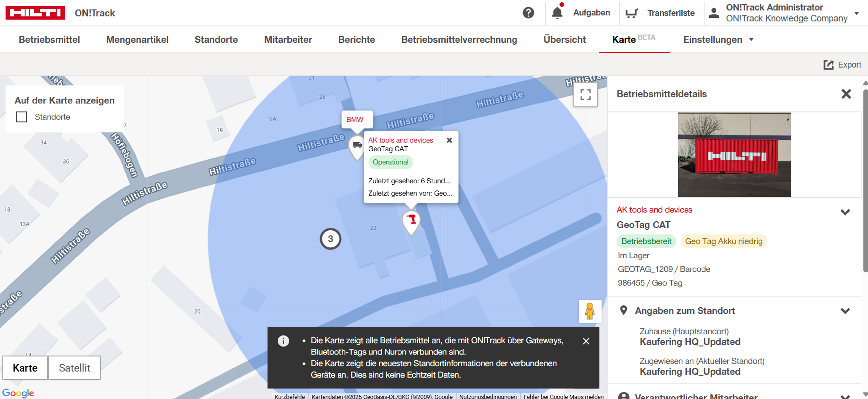
Task: Click Kaufering HQ_Updated under Zuhause
Action: [x=690, y=342]
